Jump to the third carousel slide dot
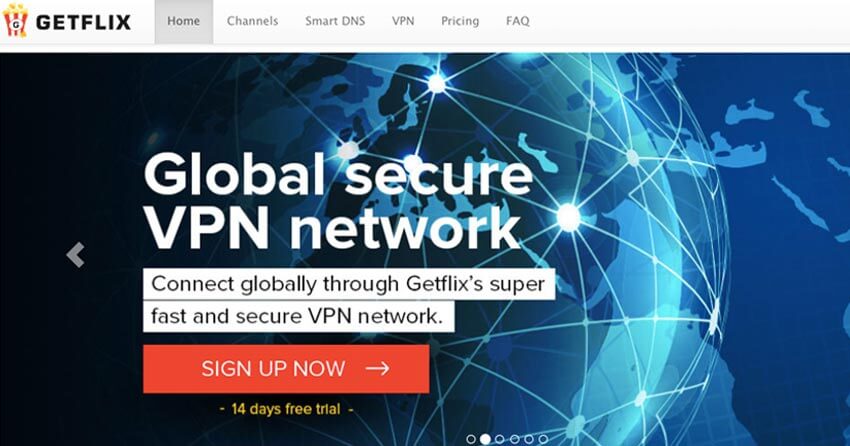 (x=500, y=439)
